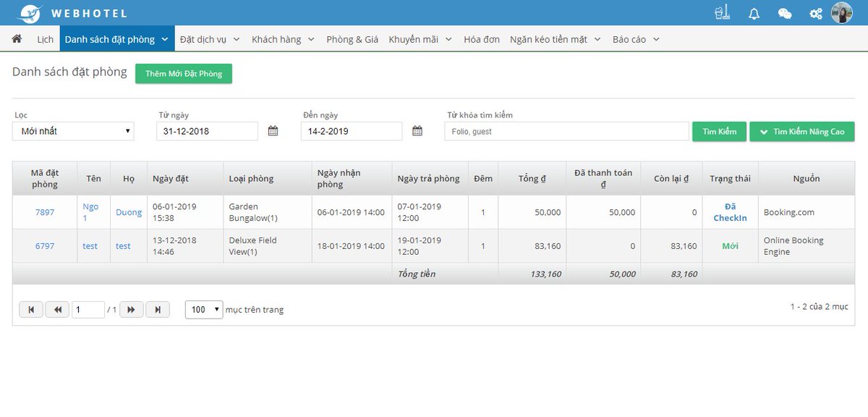Focus the keyword search field
Image resolution: width=868 pixels, height=417 pixels.
(566, 131)
